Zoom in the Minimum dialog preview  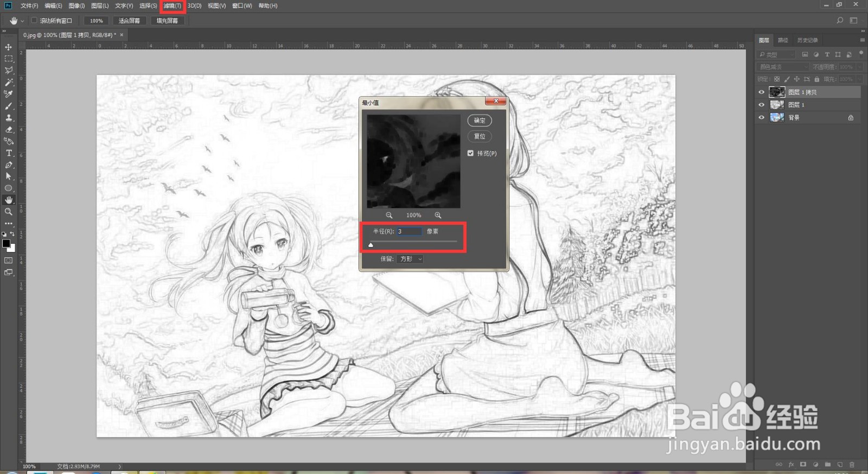(x=438, y=216)
